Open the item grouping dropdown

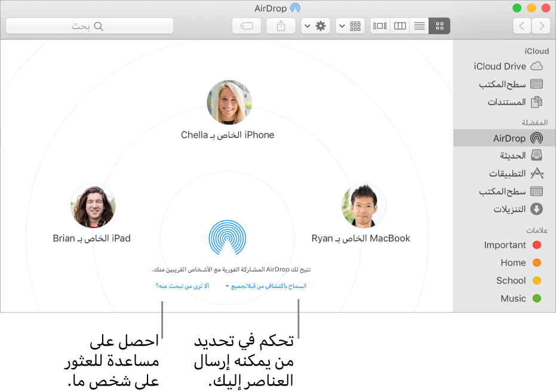coord(350,26)
